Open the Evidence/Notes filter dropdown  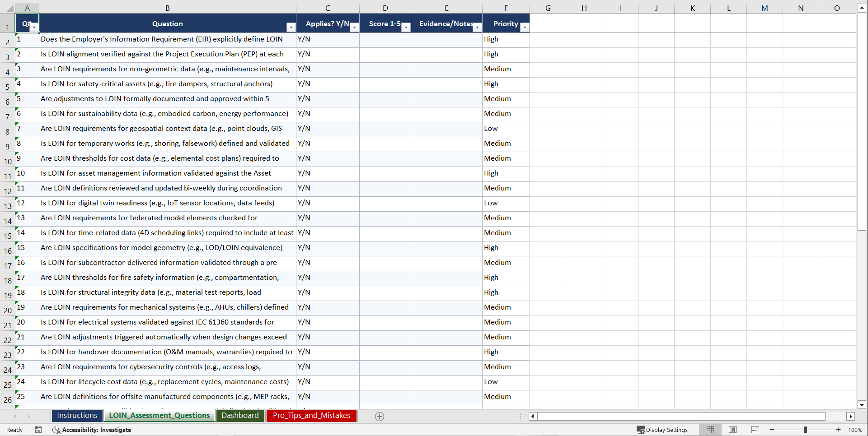tap(478, 28)
